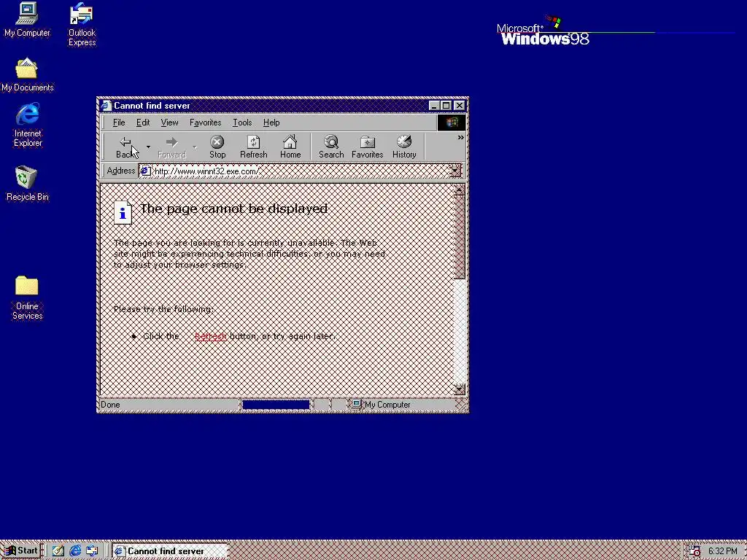Click Show Desktop quick launch icon

coord(58,551)
